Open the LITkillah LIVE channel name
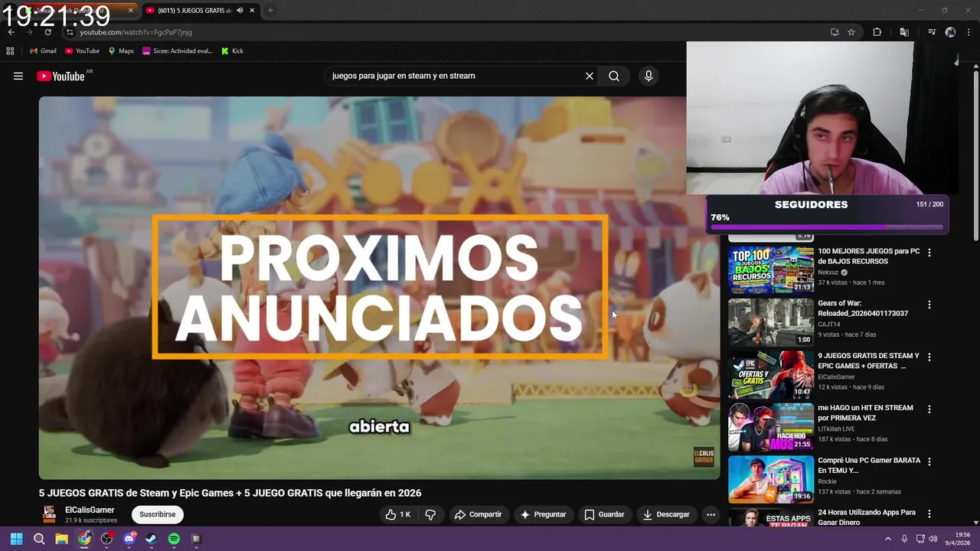This screenshot has height=551, width=980. pyautogui.click(x=836, y=429)
